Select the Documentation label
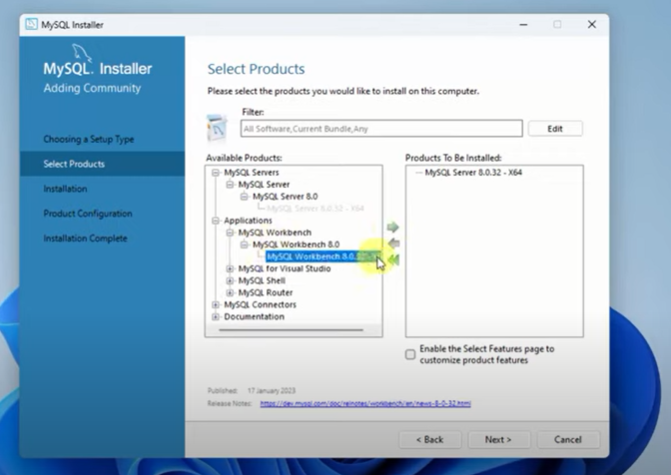 coord(254,317)
